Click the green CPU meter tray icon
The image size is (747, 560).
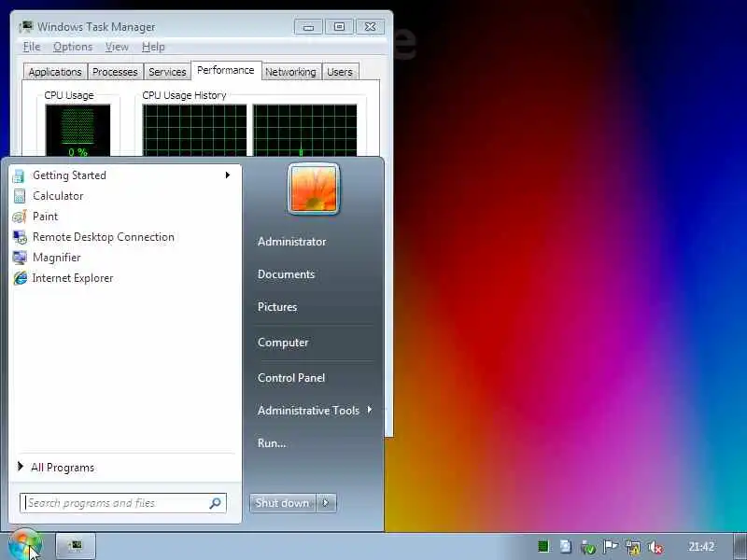click(543, 546)
